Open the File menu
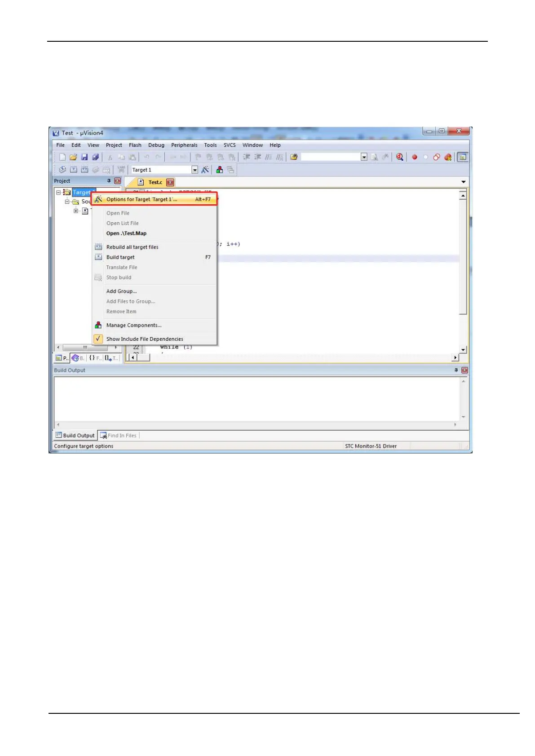Image resolution: width=535 pixels, height=756 pixels. point(60,145)
